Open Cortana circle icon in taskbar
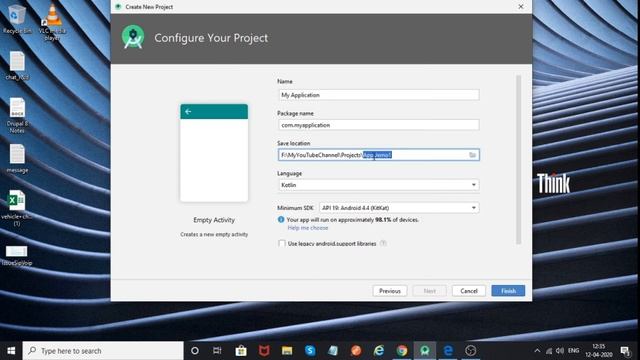 pyautogui.click(x=195, y=351)
